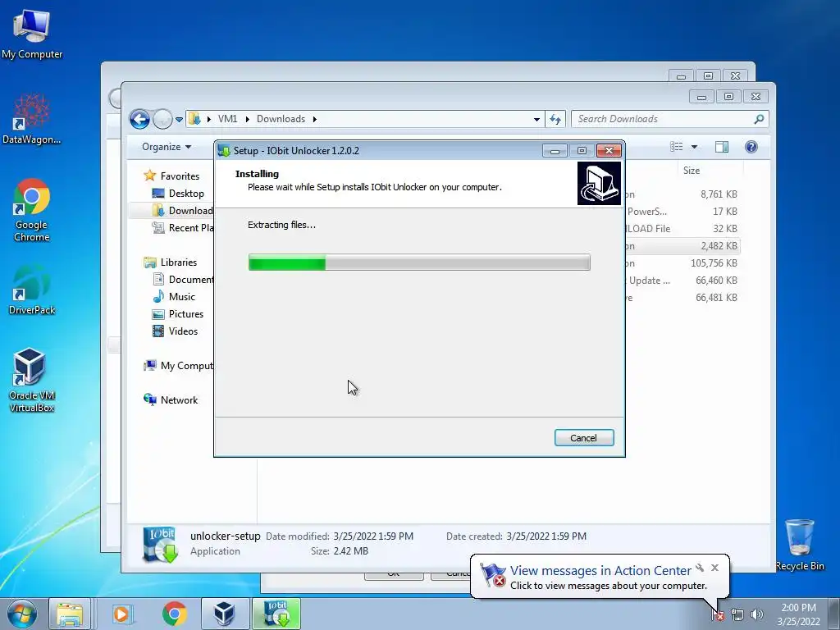Image resolution: width=840 pixels, height=630 pixels.
Task: Open Oracle VM VirtualBox desktop shortcut
Action: pos(32,380)
